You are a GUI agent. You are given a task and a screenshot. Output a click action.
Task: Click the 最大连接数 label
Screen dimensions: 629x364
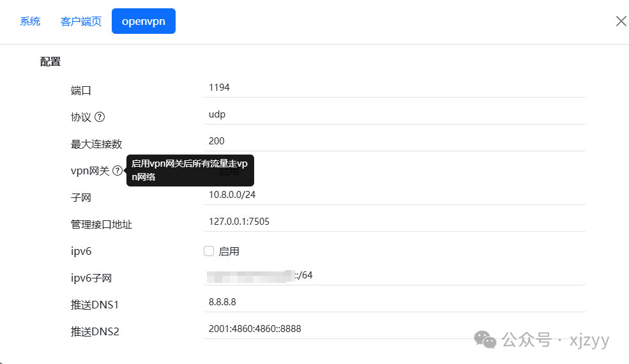click(96, 144)
